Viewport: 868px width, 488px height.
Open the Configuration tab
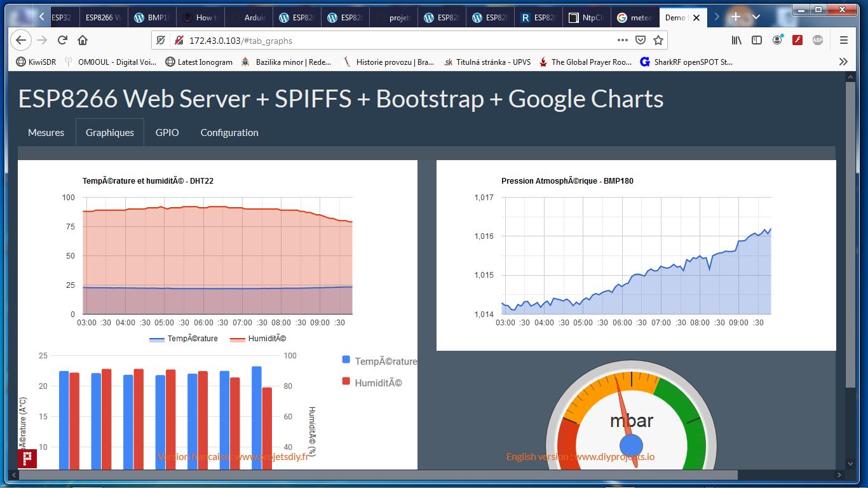(x=229, y=132)
